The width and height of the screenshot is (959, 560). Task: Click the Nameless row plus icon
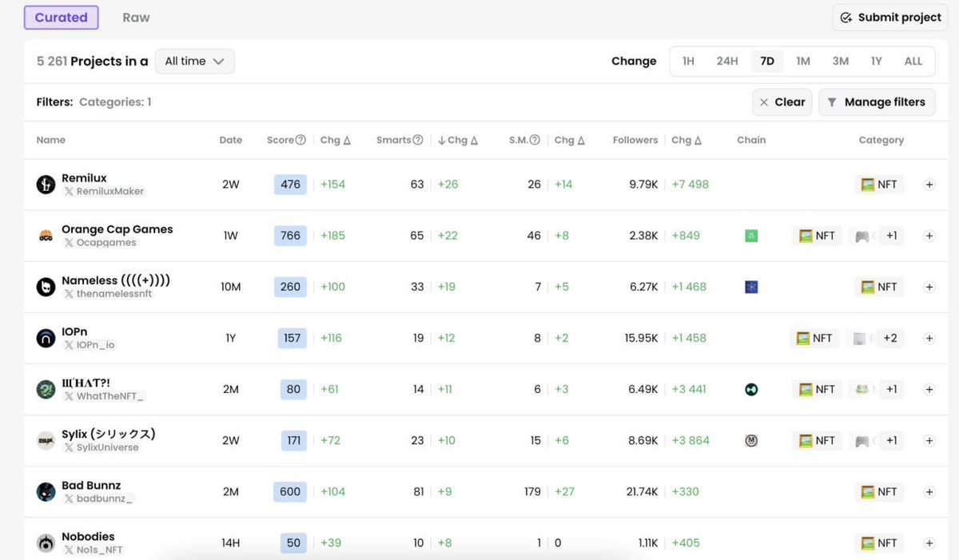click(x=929, y=287)
